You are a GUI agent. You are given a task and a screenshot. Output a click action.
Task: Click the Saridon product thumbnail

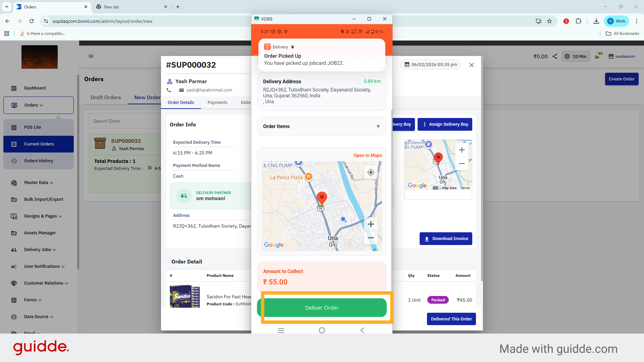pos(185,296)
